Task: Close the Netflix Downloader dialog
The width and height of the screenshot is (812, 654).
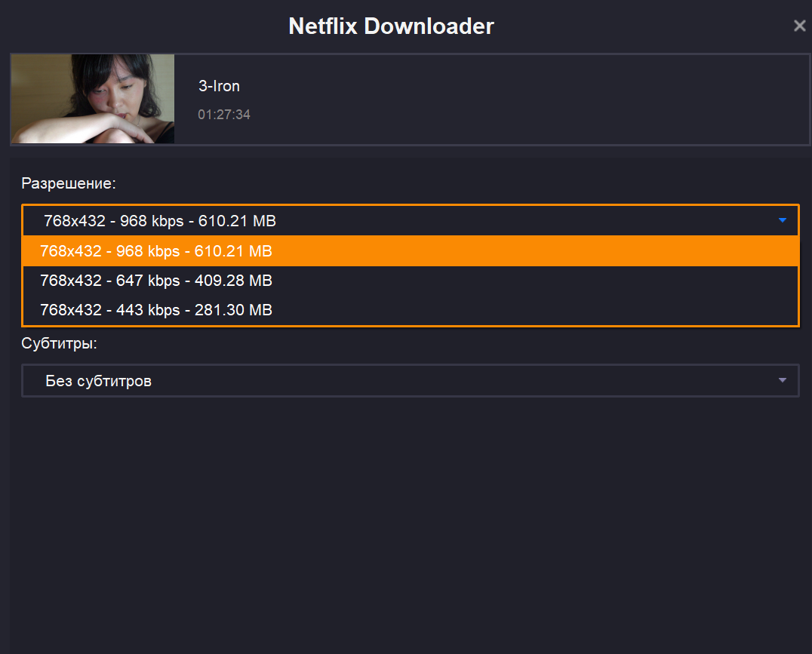Action: click(x=799, y=26)
